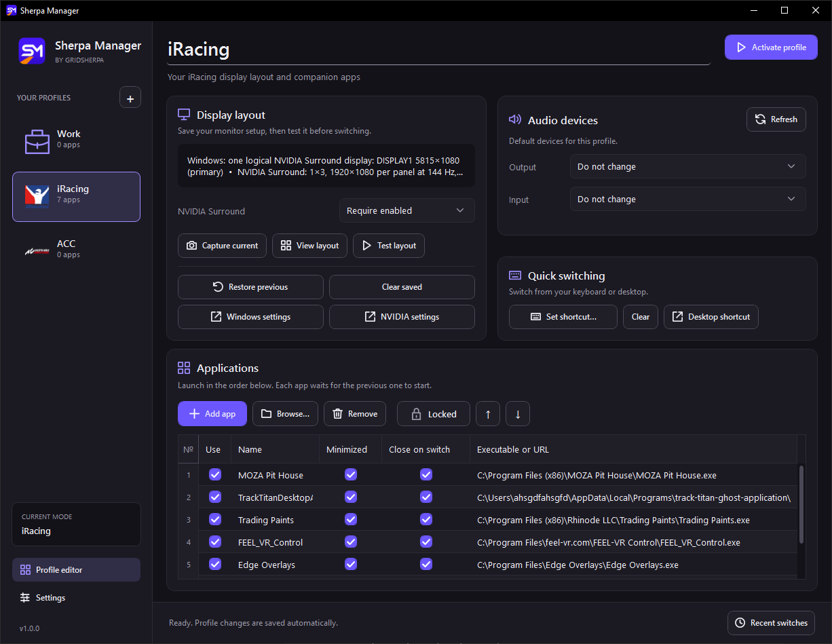Click the applications table vertical scrollbar
Screen dimensions: 832x644
801,504
